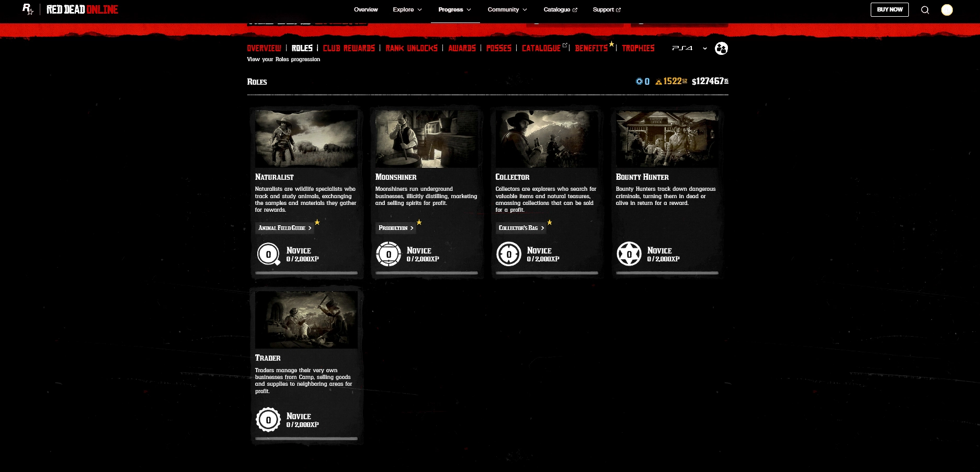Click the Buy Now button
980x472 pixels.
tap(890, 9)
